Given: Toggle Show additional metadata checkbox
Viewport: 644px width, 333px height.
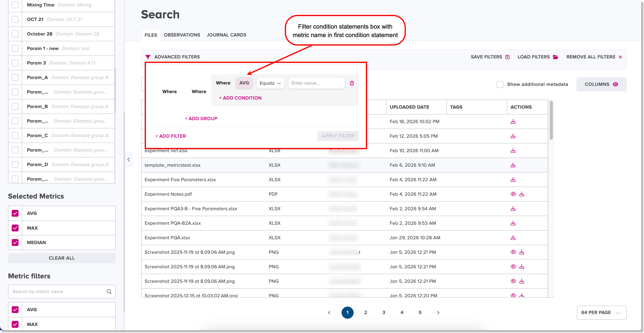Looking at the screenshot, I should tap(500, 84).
